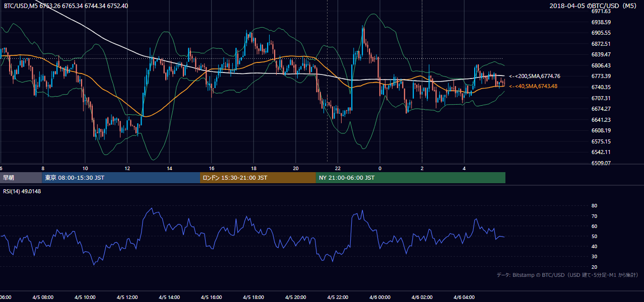Screen dimensions: 644x302
Task: Click price axis value 6773.39
Action: [601, 76]
